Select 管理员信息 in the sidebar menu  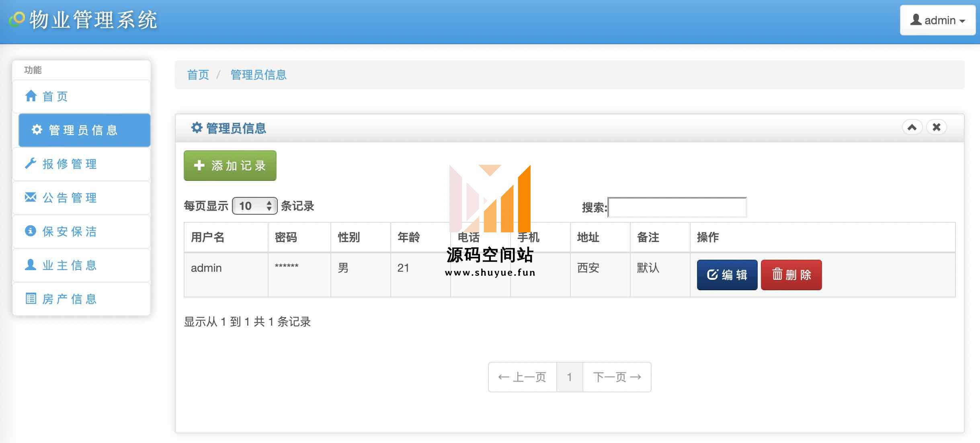click(x=84, y=130)
